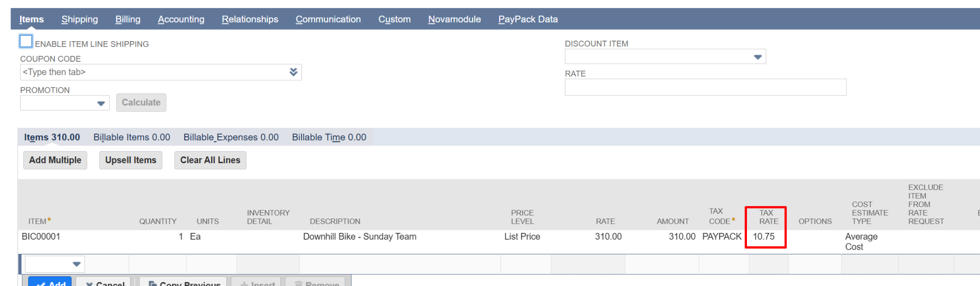Click Clear All Lines button
The image size is (980, 286).
210,160
